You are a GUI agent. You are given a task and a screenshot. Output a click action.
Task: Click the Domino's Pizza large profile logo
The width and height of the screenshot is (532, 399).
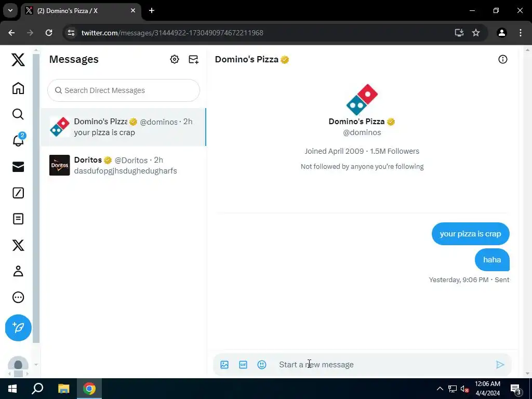[362, 100]
